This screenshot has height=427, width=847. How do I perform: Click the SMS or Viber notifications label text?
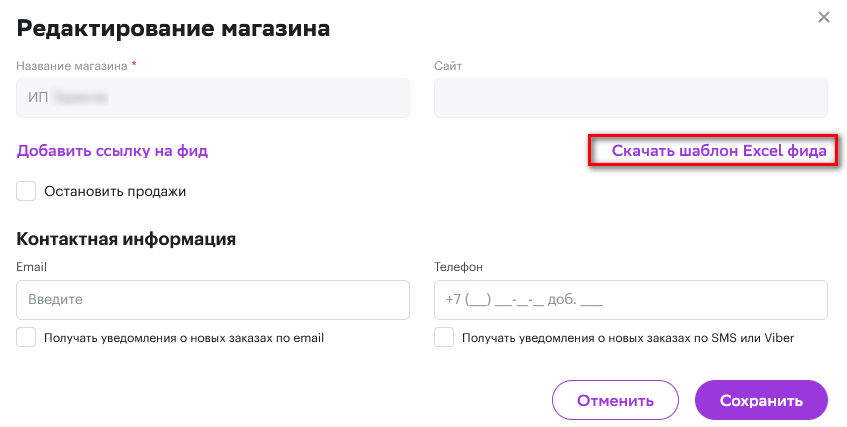[628, 338]
